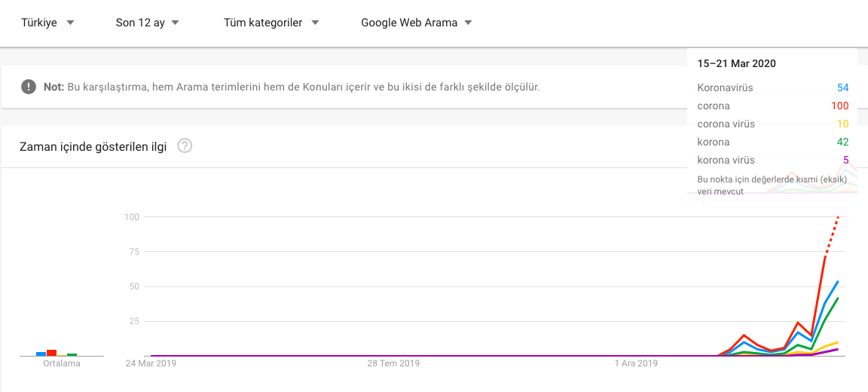Expand the Tüm kategoriler dropdown
The width and height of the screenshot is (868, 392).
click(272, 23)
